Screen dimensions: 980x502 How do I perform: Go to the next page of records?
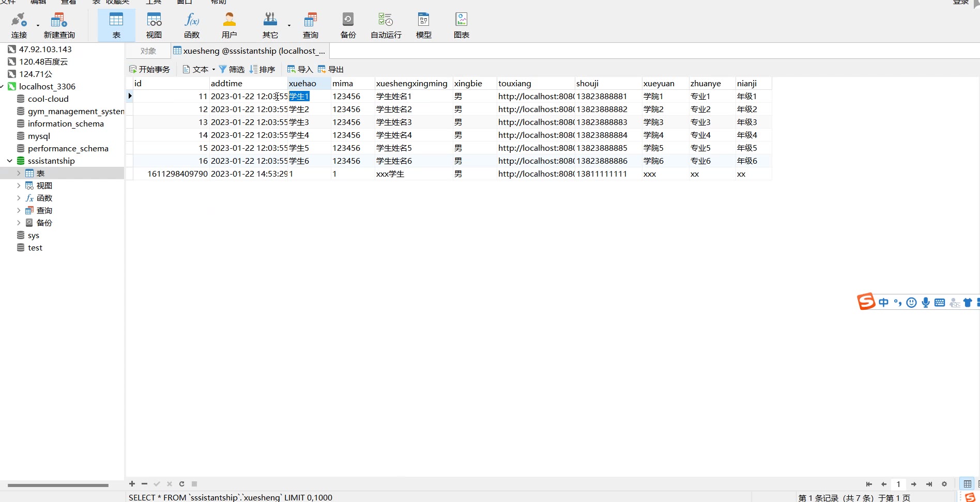coord(914,484)
